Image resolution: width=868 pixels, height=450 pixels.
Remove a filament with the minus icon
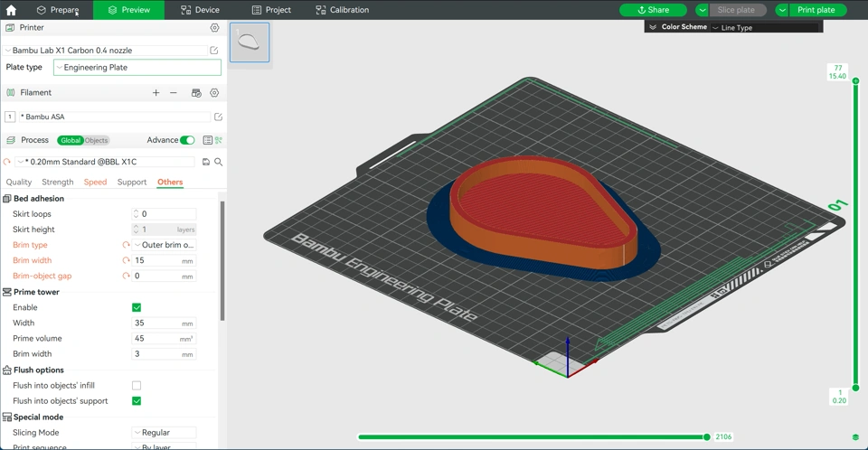tap(174, 93)
